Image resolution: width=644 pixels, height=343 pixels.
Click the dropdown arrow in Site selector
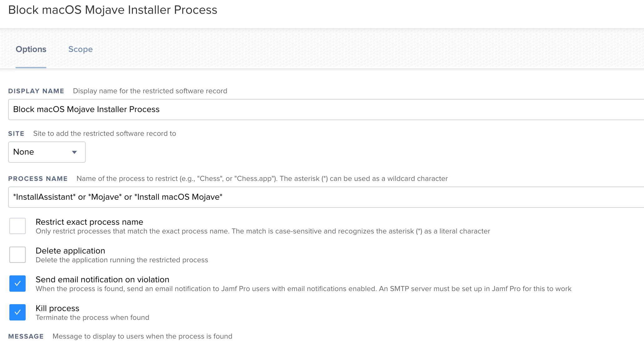pos(74,152)
